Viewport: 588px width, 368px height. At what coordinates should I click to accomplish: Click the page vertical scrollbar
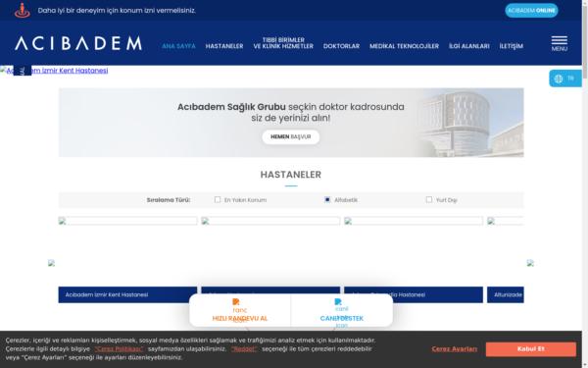(585, 184)
